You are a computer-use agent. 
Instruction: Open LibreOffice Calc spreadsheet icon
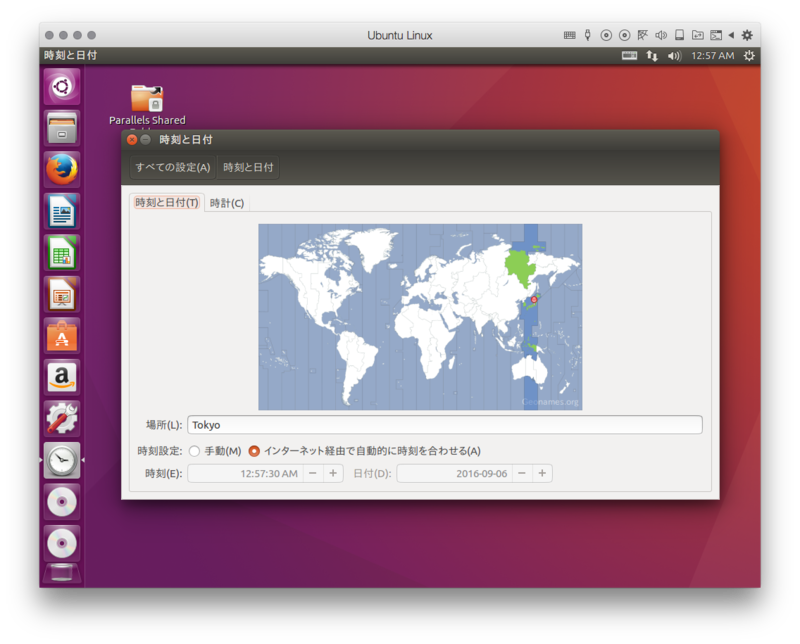(62, 253)
